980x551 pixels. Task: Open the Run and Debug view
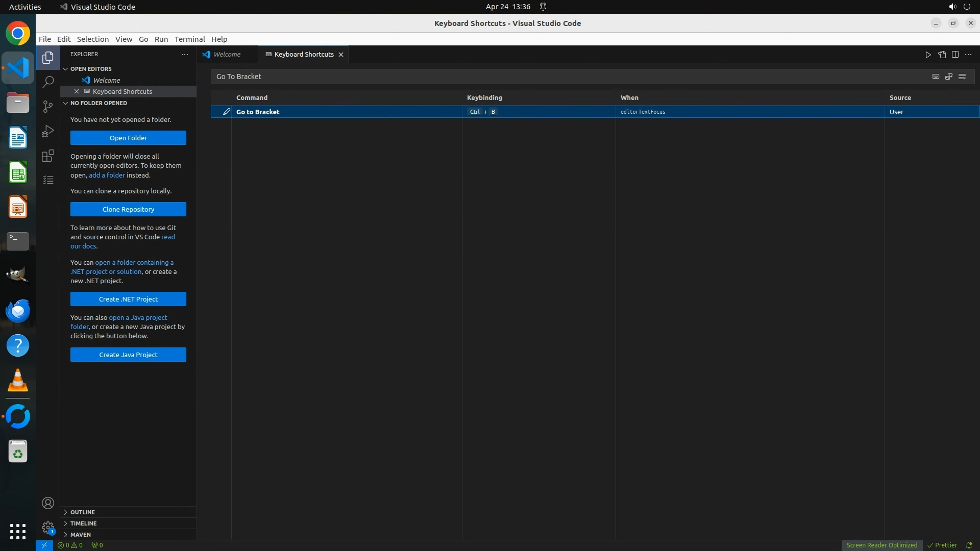[48, 131]
